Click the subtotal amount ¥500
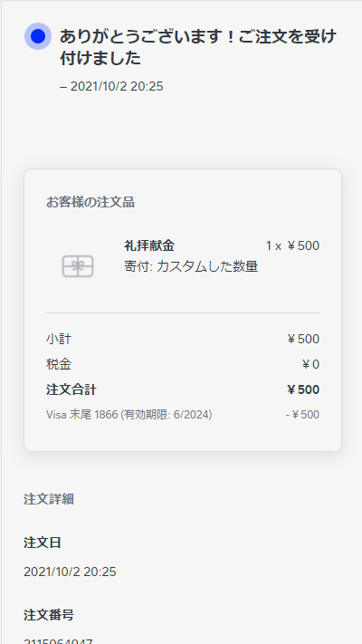This screenshot has width=362, height=644. (303, 340)
